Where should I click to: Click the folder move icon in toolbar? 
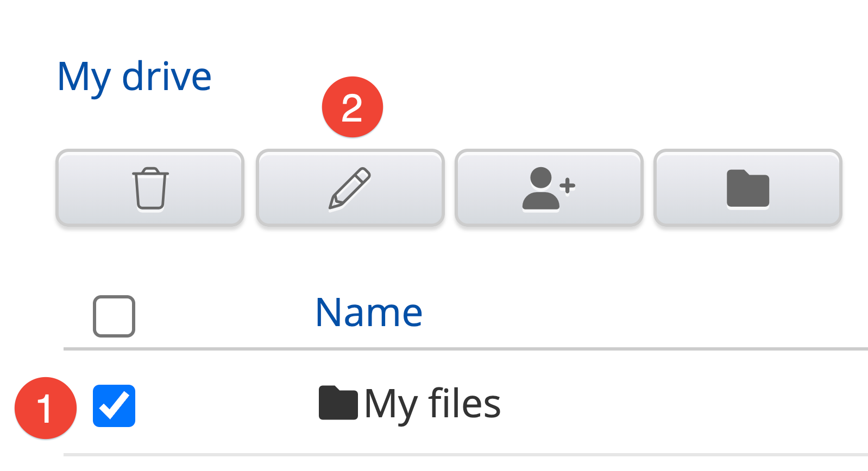[747, 188]
